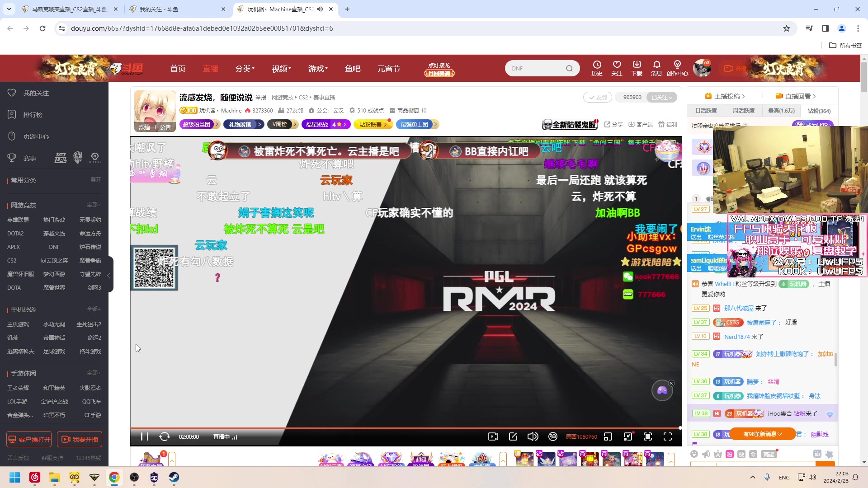This screenshot has width=868, height=488.
Task: Open 页游中心 in the left sidebar
Action: coord(36,136)
